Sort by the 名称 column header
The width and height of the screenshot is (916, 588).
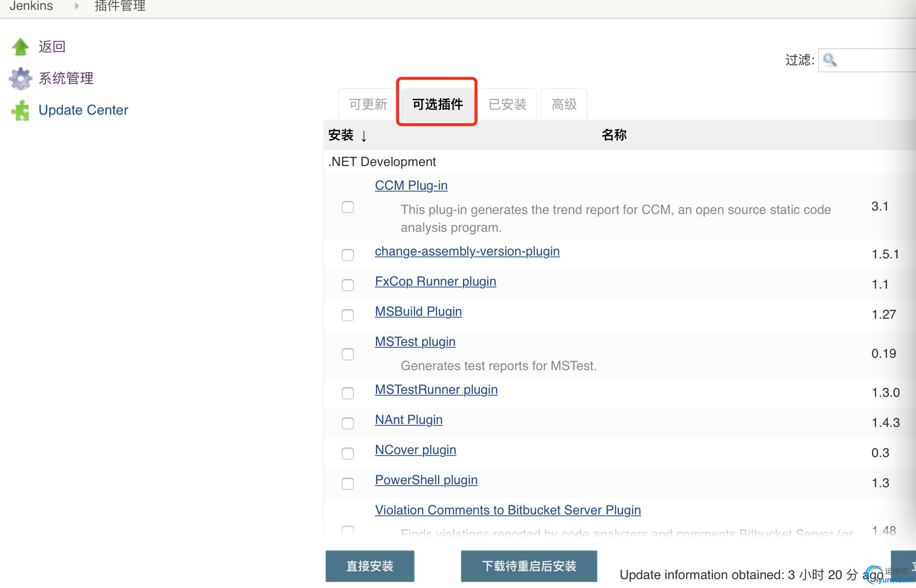[x=614, y=135]
